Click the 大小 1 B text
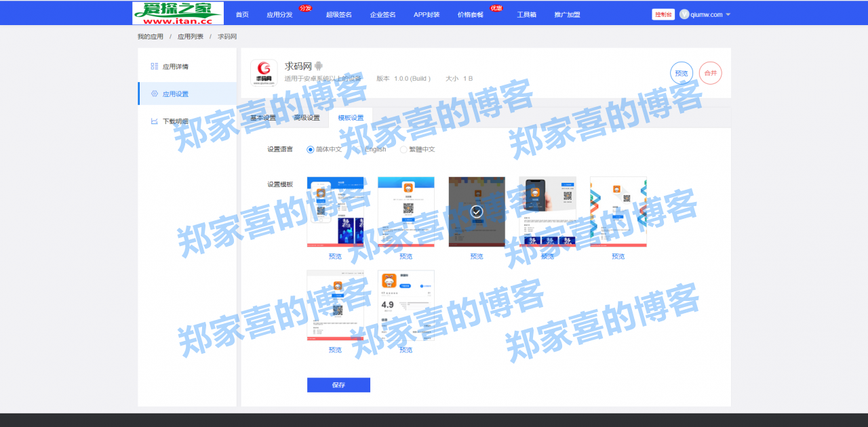The width and height of the screenshot is (868, 427). (x=459, y=79)
